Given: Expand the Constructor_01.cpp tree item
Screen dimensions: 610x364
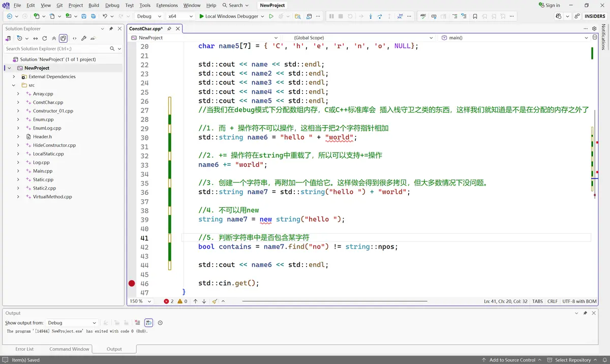Looking at the screenshot, I should (x=18, y=111).
